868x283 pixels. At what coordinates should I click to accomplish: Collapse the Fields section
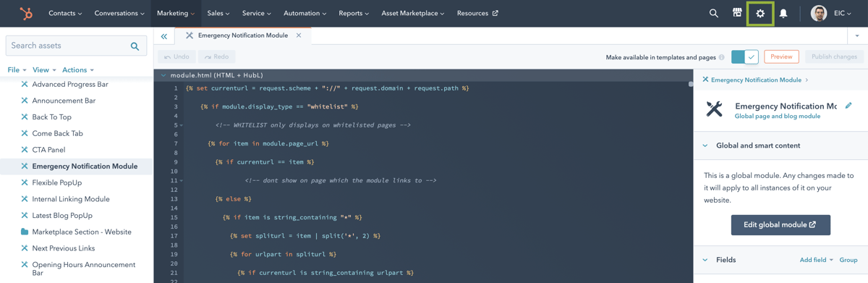coord(705,260)
